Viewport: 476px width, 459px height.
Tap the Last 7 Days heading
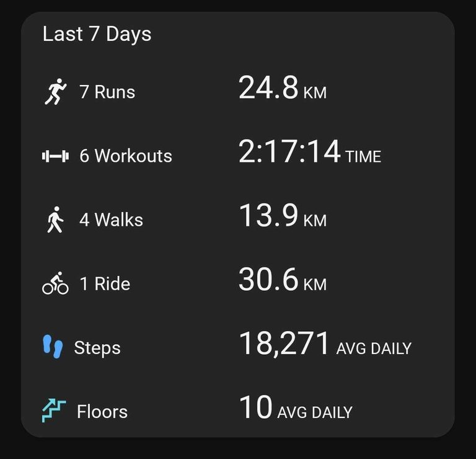point(97,34)
